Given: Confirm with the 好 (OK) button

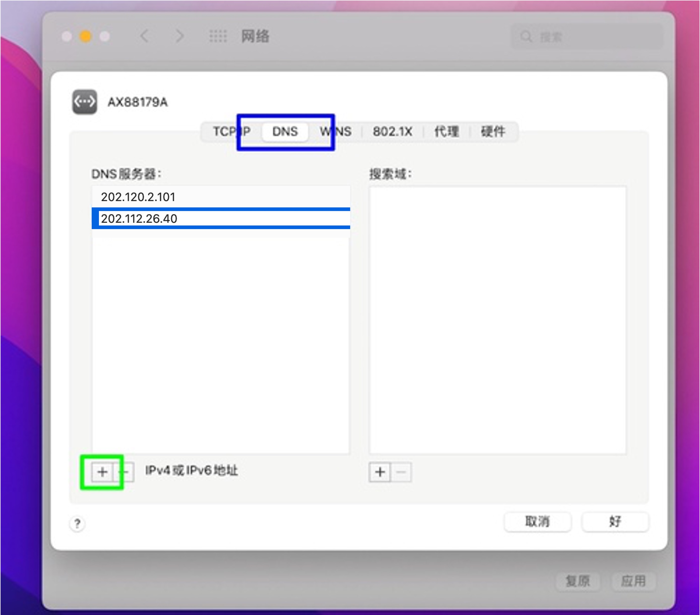Looking at the screenshot, I should pyautogui.click(x=615, y=522).
